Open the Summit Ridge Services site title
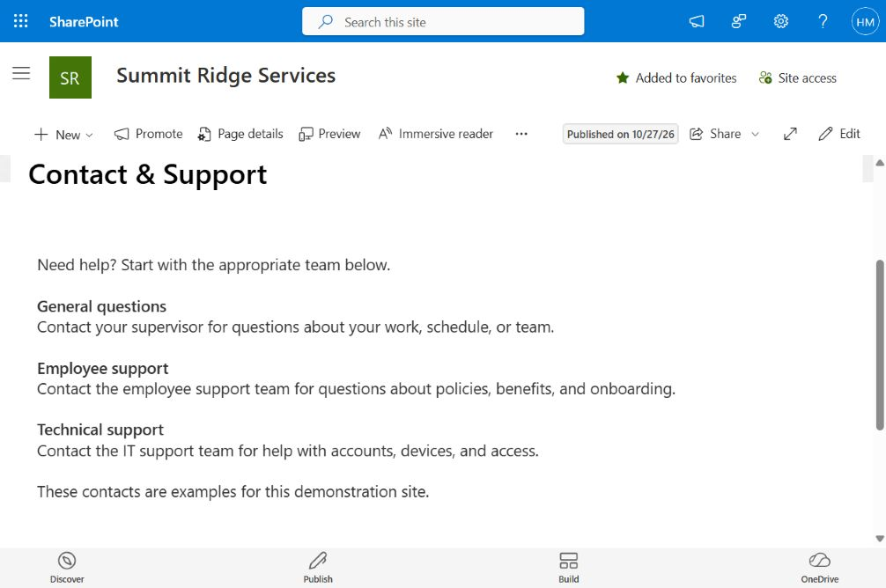The height and width of the screenshot is (588, 886). [226, 75]
